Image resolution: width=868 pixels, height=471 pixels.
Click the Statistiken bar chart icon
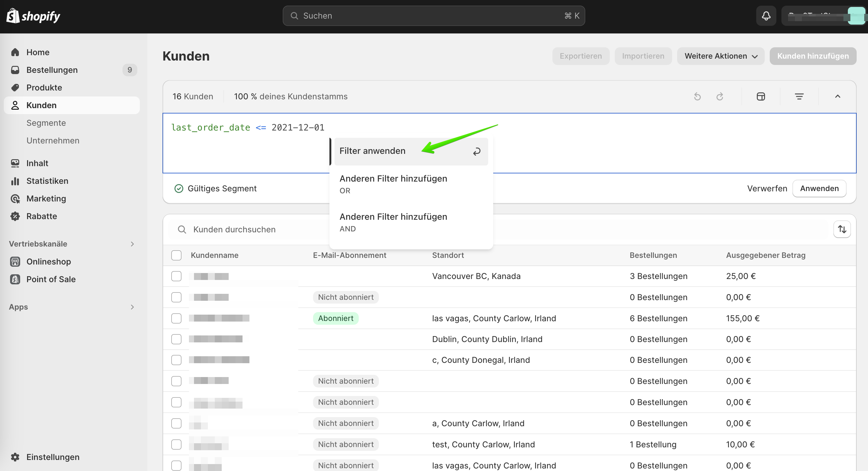point(15,181)
